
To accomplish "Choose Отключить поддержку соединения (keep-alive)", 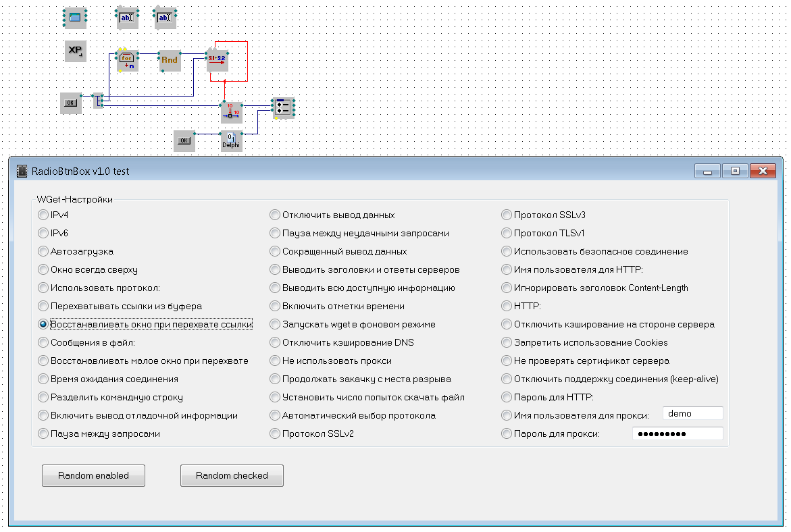I will pos(611,379).
